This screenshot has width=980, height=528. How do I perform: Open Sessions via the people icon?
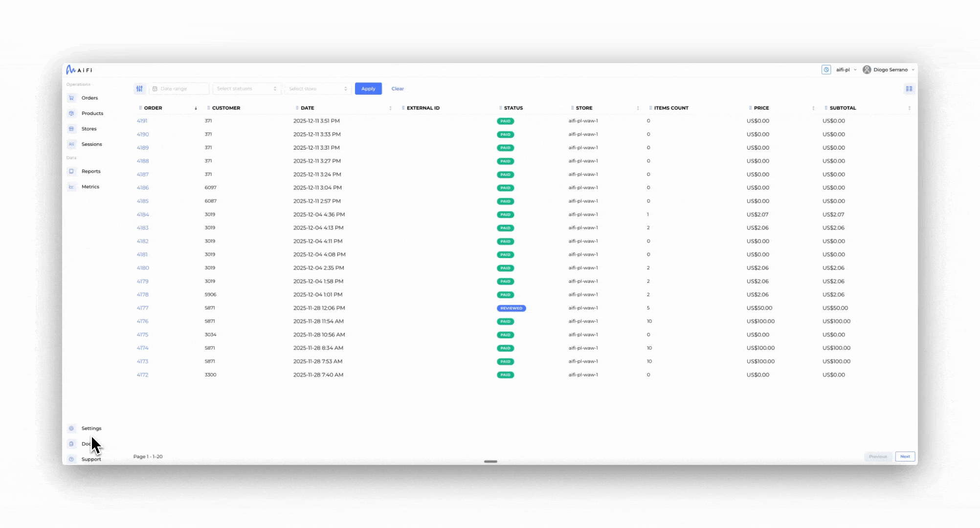click(71, 144)
